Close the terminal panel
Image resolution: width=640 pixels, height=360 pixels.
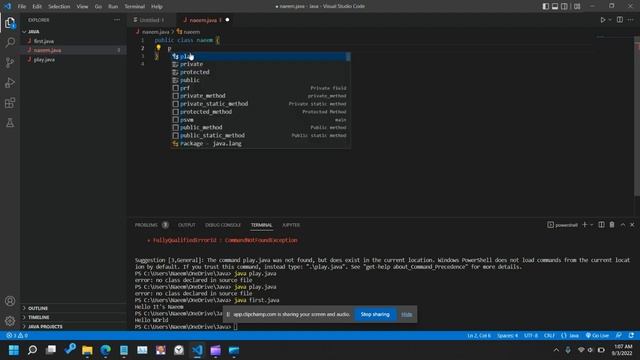(632, 224)
